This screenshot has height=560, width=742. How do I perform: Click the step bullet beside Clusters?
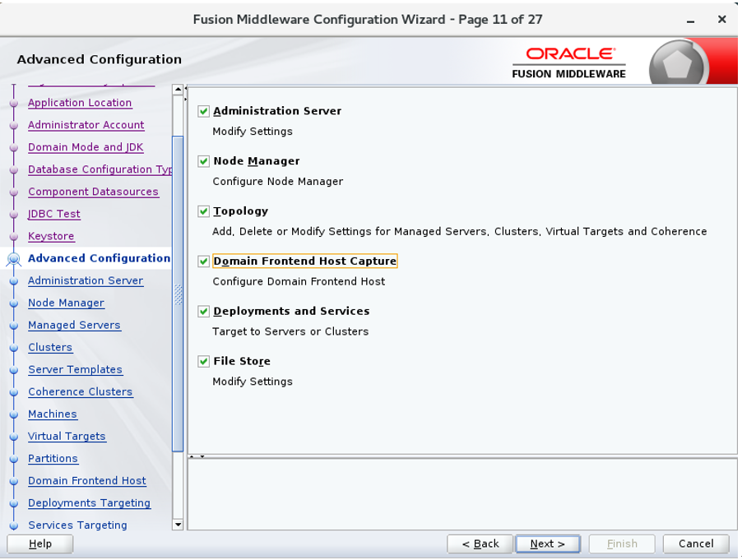14,348
